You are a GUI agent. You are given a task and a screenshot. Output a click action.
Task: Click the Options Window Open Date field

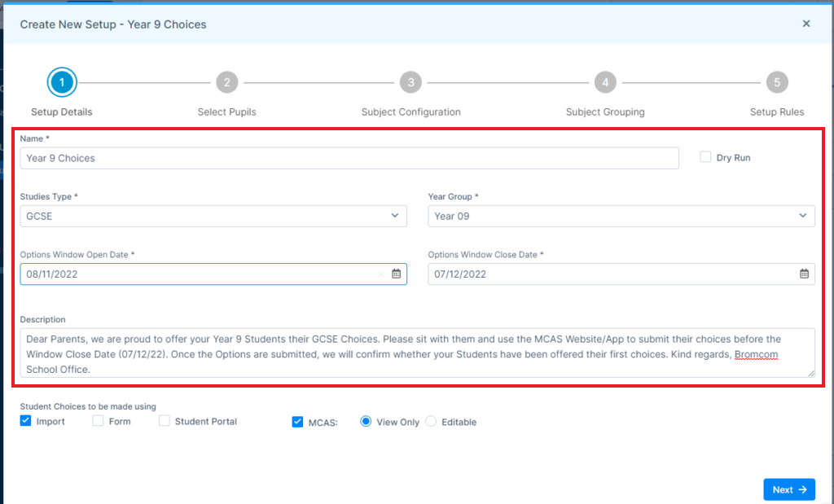(213, 274)
